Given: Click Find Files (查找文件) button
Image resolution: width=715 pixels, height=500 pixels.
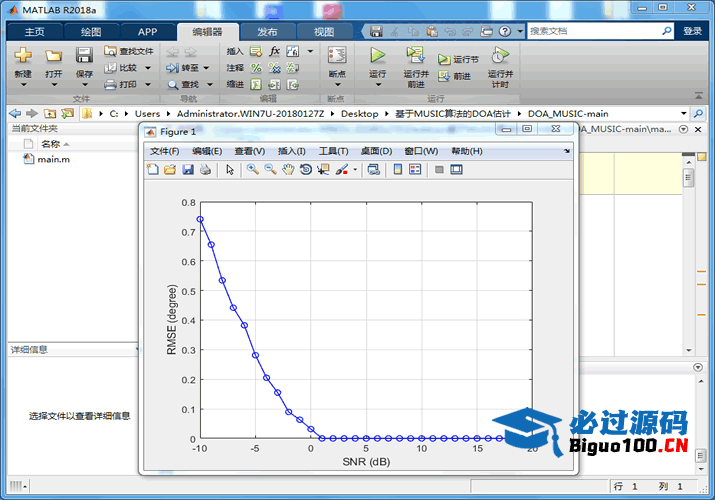Looking at the screenshot, I should coord(129,51).
